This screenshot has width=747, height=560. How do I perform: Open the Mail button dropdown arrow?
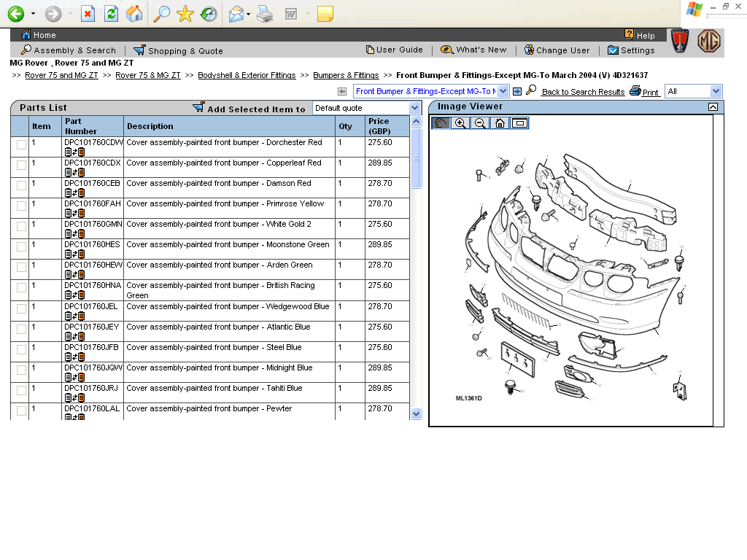coord(248,15)
